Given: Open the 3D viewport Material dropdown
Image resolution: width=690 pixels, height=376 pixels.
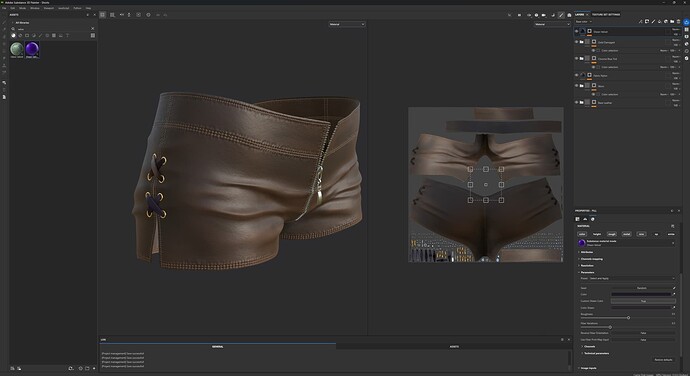Looking at the screenshot, I should click(347, 24).
